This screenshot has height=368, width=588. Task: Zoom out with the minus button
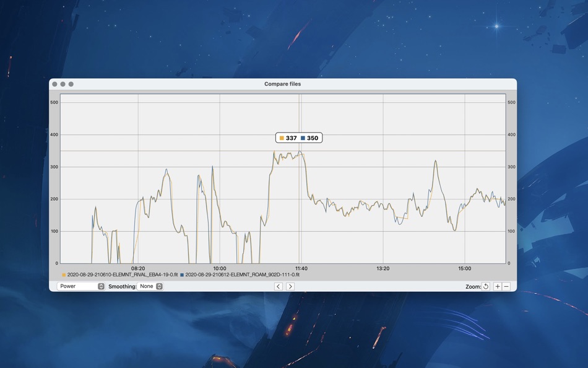pos(506,286)
